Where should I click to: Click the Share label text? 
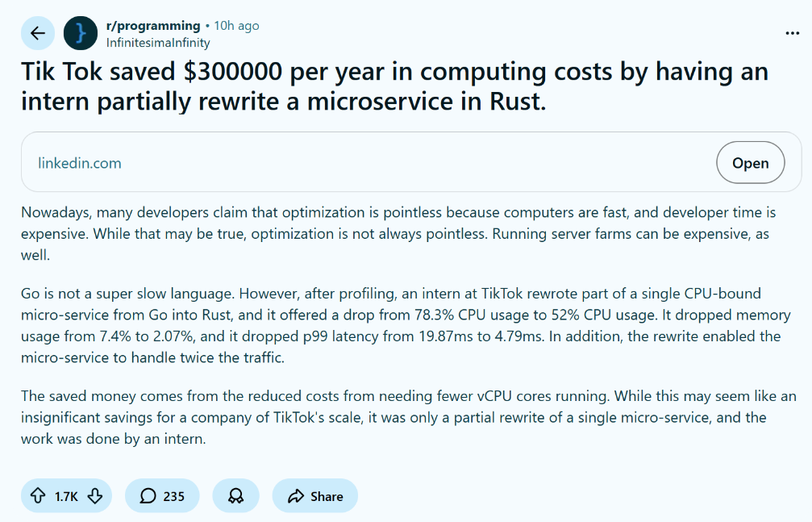pos(327,496)
